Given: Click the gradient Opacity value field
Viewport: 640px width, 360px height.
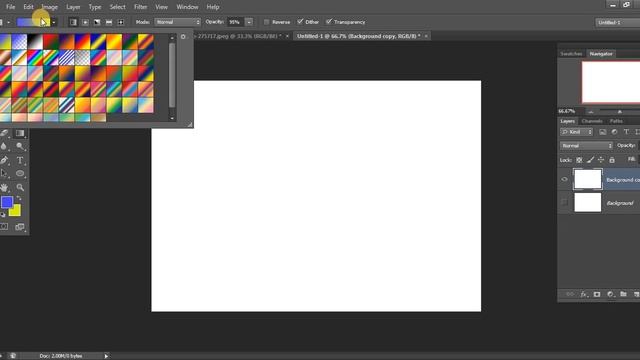Looking at the screenshot, I should point(236,22).
